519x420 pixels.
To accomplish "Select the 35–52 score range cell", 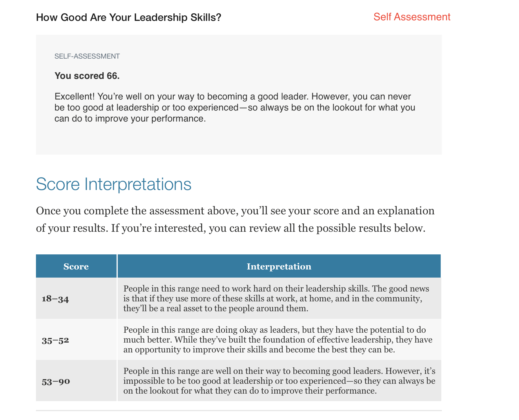I will 76,340.
